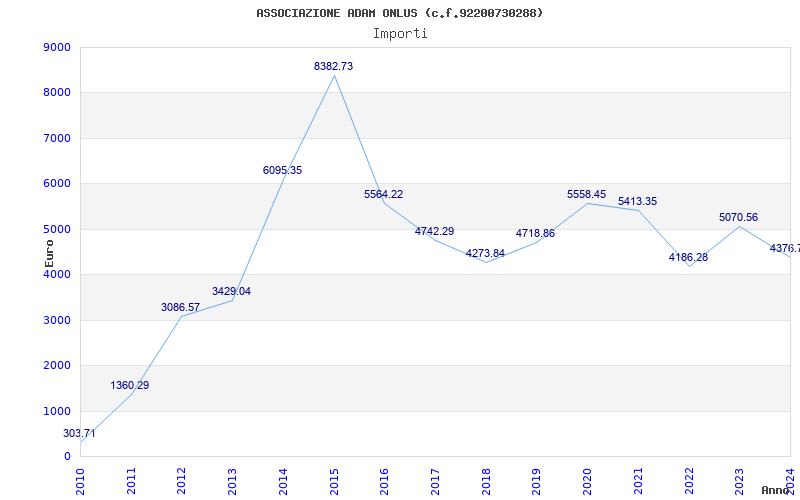Image resolution: width=800 pixels, height=500 pixels.
Task: Select the 2012 x-axis year label
Action: tap(182, 481)
